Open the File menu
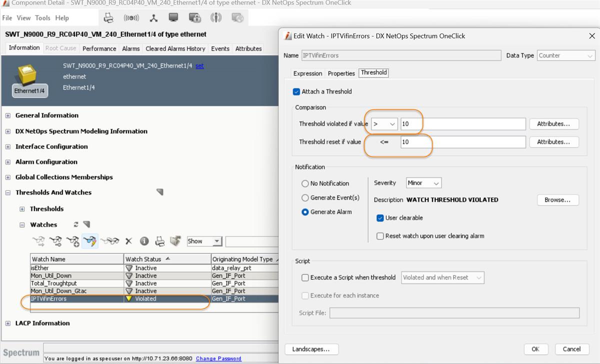The width and height of the screenshot is (600, 364). (7, 18)
